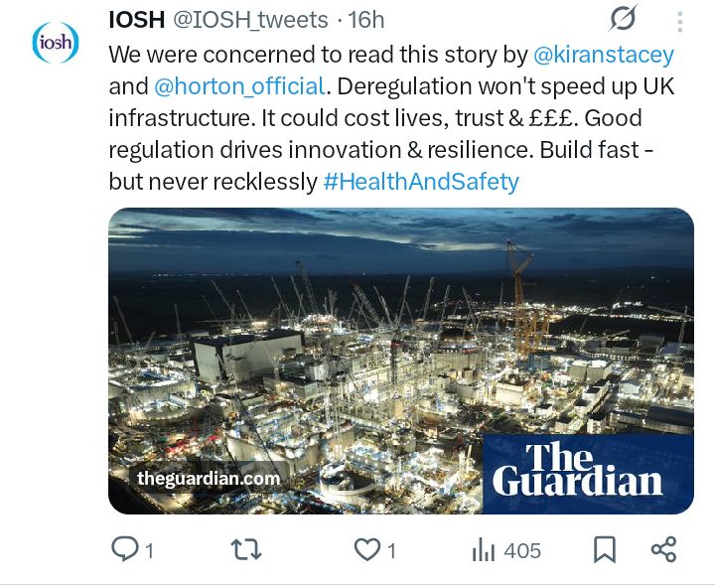Open the Grok slashed-circle icon
The width and height of the screenshot is (715, 588).
pyautogui.click(x=624, y=19)
